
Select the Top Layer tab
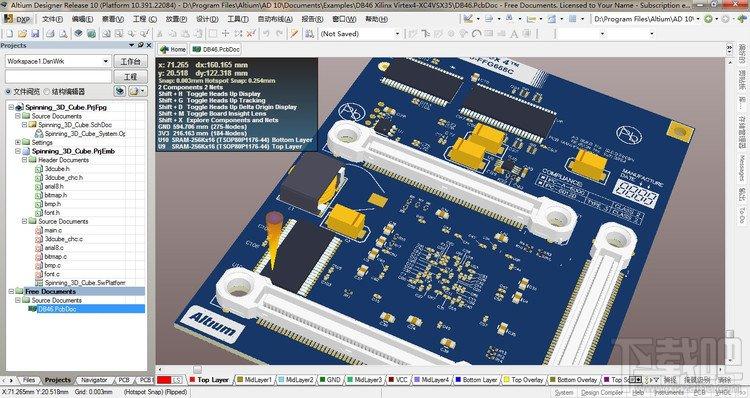pos(210,380)
